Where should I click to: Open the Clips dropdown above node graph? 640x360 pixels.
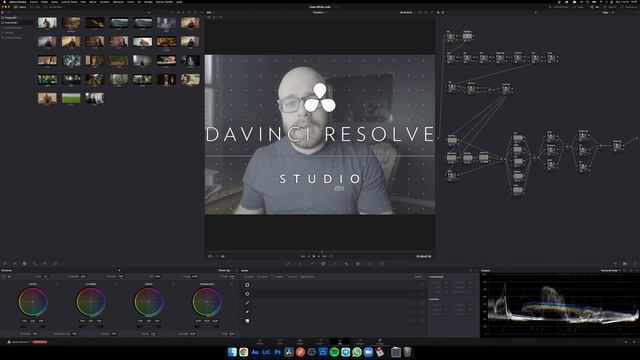(608, 13)
